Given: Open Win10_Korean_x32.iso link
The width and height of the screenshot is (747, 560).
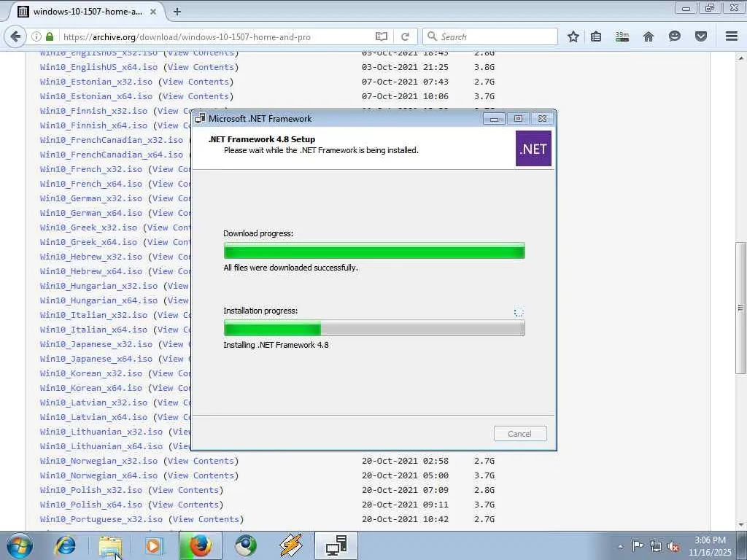Looking at the screenshot, I should (x=91, y=373).
